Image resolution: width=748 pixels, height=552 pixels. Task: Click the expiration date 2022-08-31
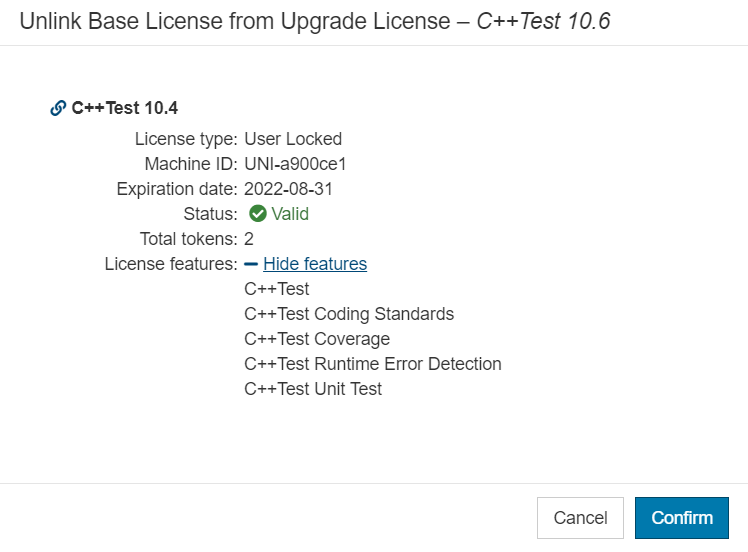pyautogui.click(x=288, y=189)
